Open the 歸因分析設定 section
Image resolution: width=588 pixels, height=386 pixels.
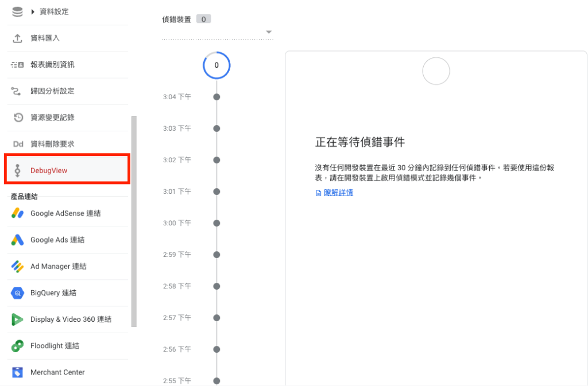(x=53, y=91)
